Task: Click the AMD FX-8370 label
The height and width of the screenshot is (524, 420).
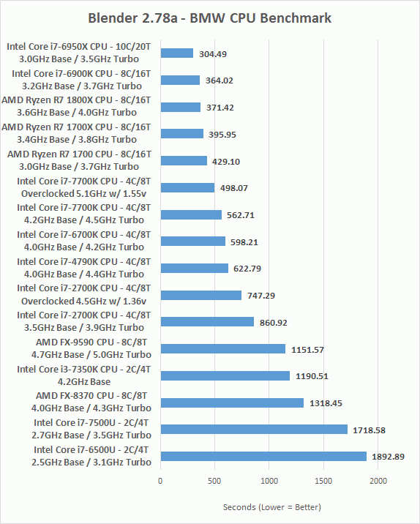Action: pos(91,402)
